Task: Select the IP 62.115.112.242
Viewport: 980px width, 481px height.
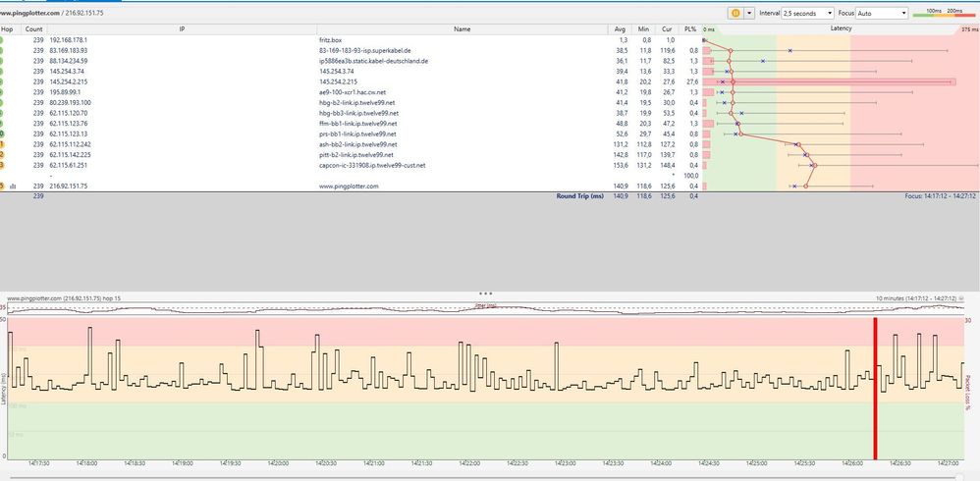Action: [70, 144]
